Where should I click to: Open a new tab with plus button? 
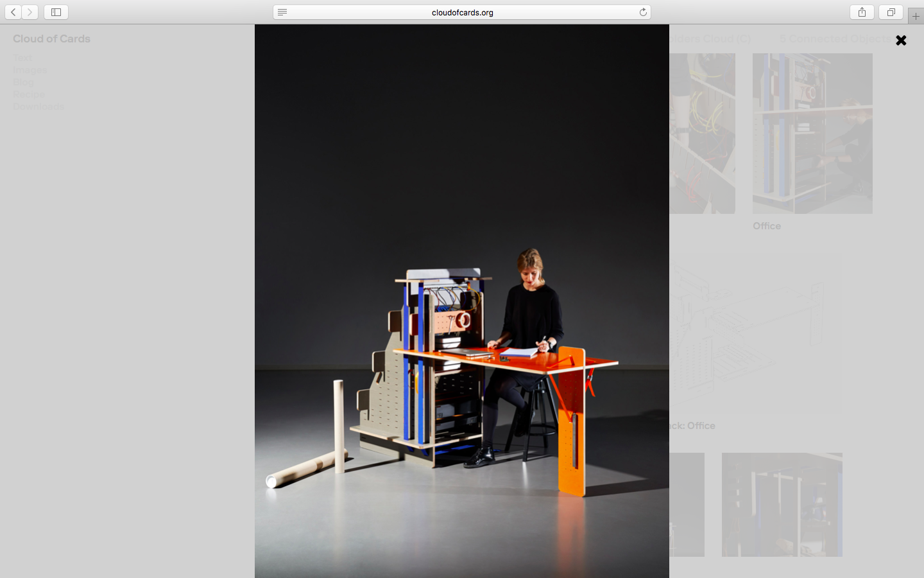[916, 16]
